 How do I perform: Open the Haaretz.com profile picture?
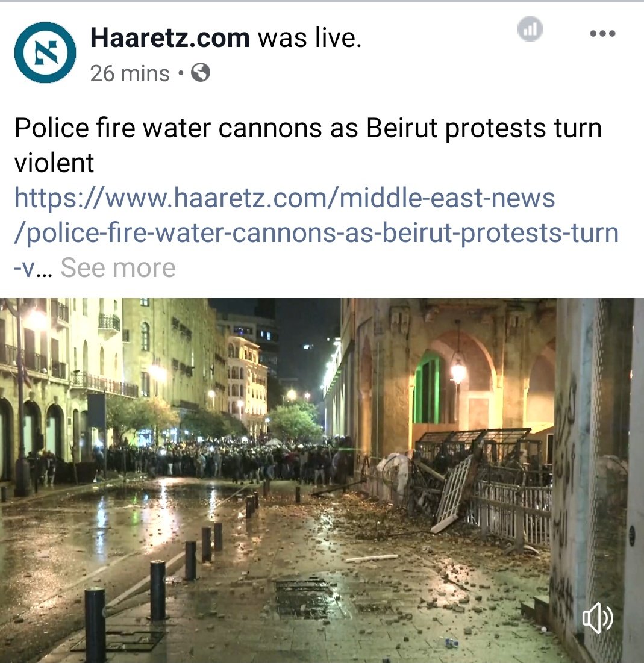pyautogui.click(x=45, y=52)
